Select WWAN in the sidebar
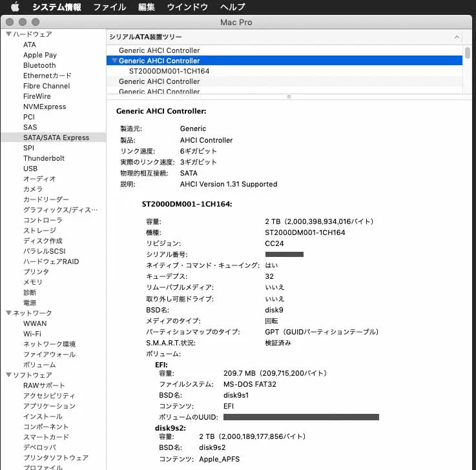Image resolution: width=476 pixels, height=470 pixels. [35, 323]
